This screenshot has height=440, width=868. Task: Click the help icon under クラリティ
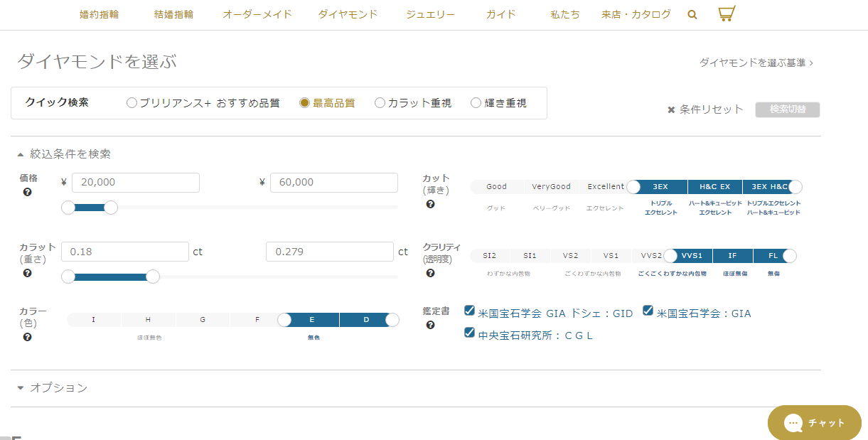tap(430, 273)
